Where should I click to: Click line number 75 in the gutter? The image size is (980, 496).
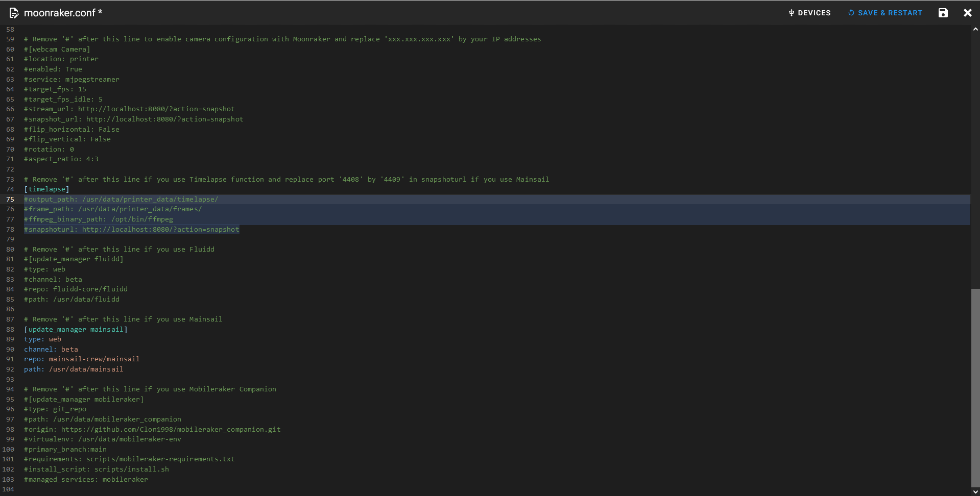10,200
